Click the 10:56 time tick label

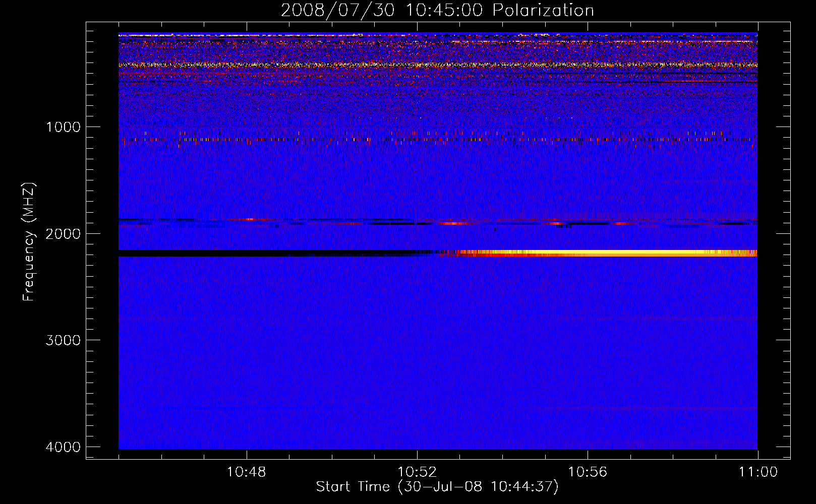pyautogui.click(x=588, y=472)
